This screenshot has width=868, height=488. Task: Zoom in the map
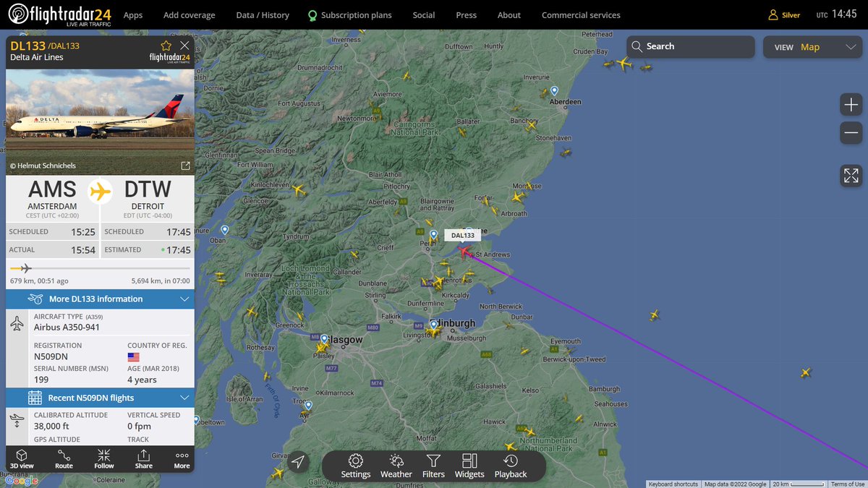[851, 105]
